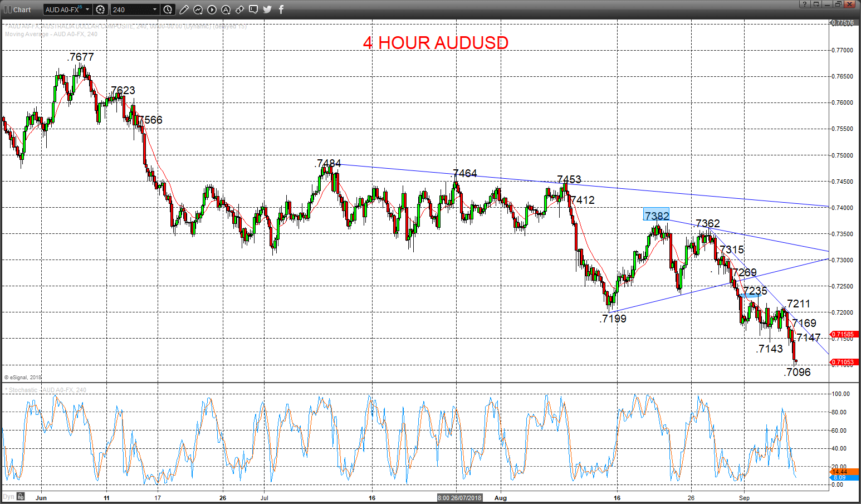Open the time template clock icon

pos(168,9)
